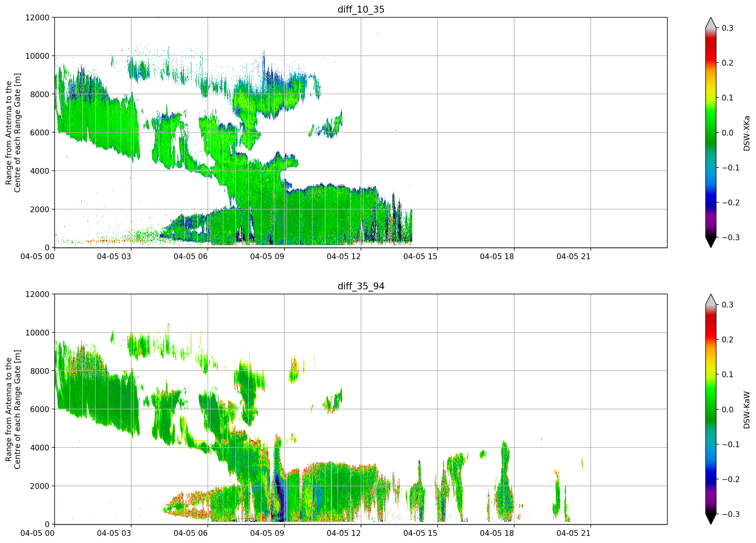The width and height of the screenshot is (756, 543).
Task: Click the 04-05 06 tick under diff_35_94
Action: (x=191, y=533)
